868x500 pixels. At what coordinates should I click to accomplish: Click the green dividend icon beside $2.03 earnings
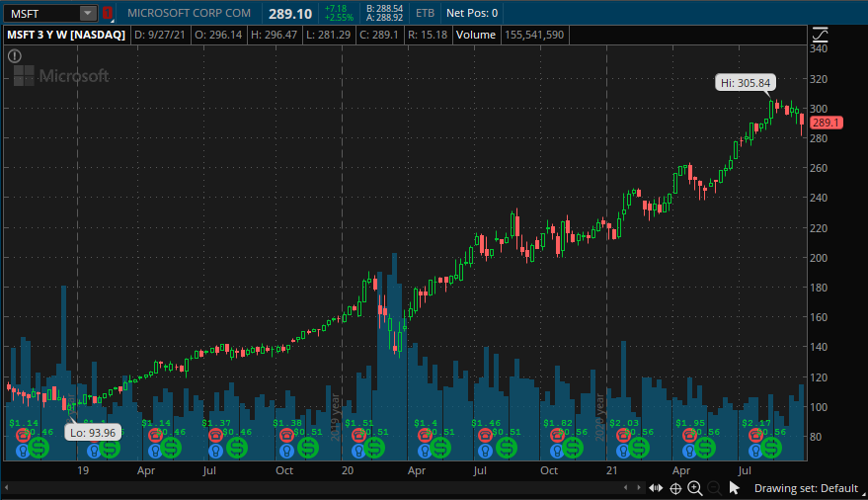[639, 448]
